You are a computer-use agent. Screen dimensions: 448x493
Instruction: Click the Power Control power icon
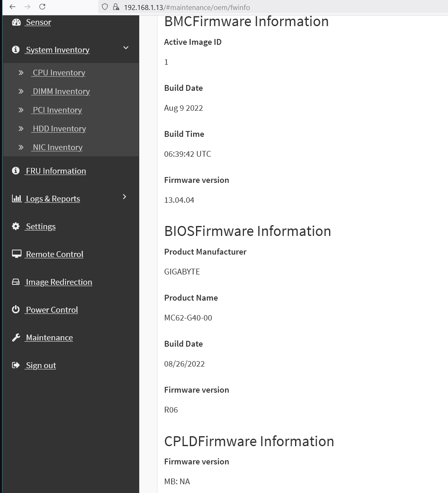16,310
